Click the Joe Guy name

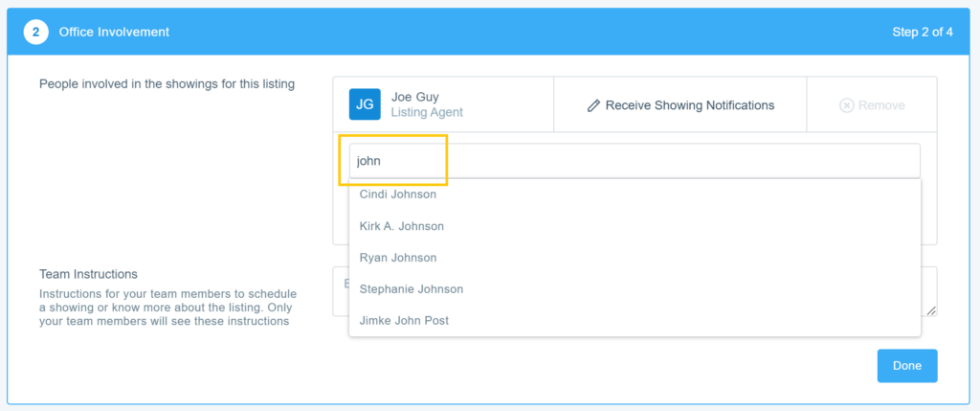pyautogui.click(x=415, y=97)
